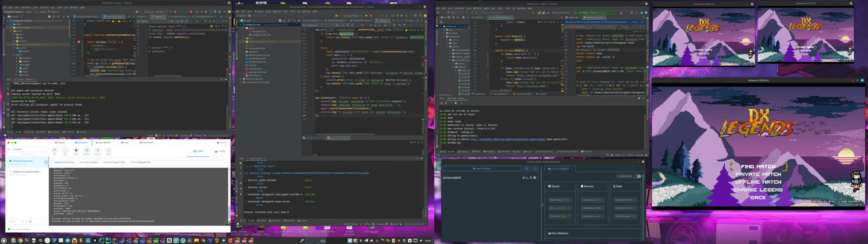Image resolution: width=868 pixels, height=244 pixels.
Task: Click the search-logs magnifier icon beside the log output
Action: (227, 223)
